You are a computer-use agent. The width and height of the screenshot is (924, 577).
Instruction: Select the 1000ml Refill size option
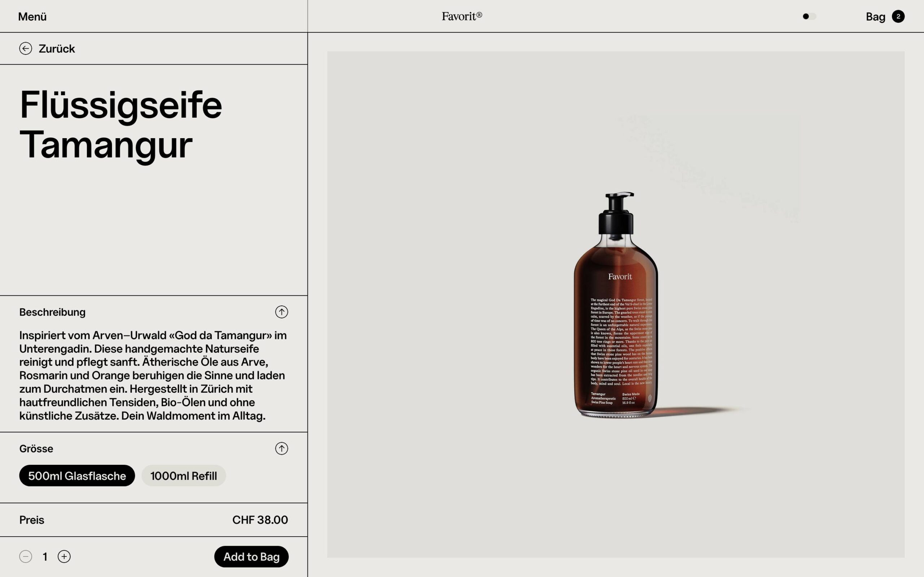pyautogui.click(x=183, y=476)
